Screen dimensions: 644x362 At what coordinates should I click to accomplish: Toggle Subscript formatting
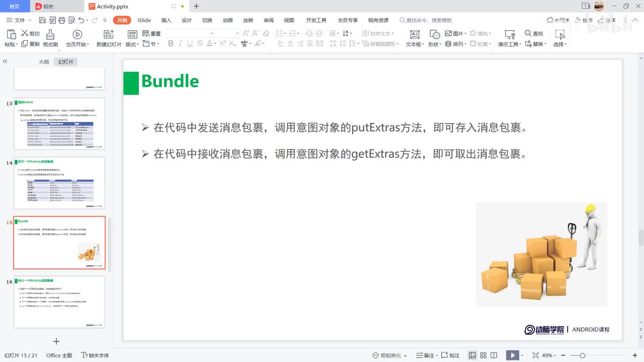[232, 44]
